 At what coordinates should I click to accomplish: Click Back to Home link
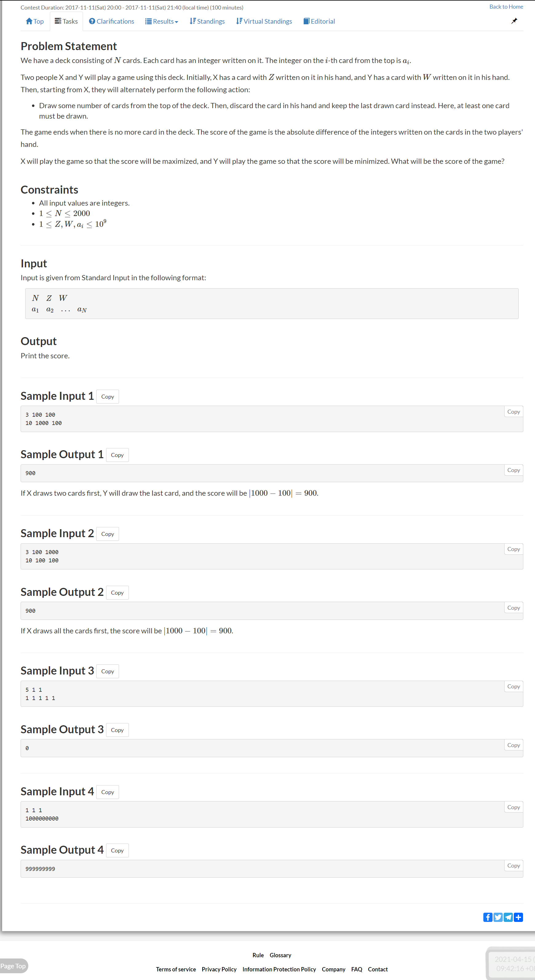tap(506, 6)
